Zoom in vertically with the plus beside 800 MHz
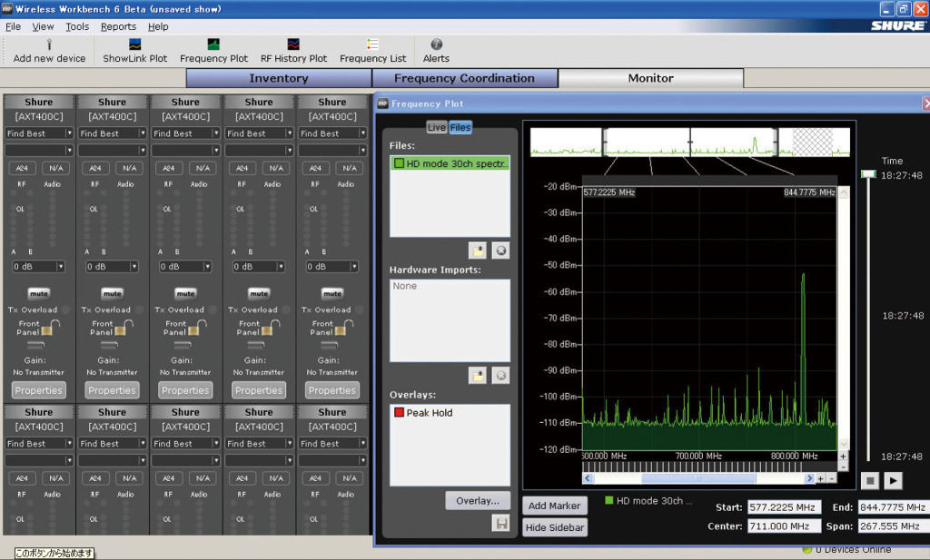 (x=843, y=457)
